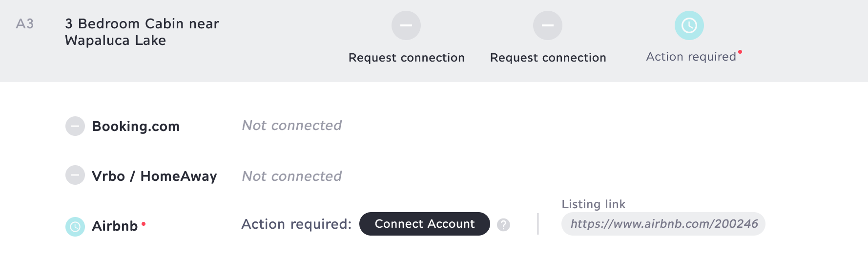The height and width of the screenshot is (261, 868).
Task: Click the second Request connection link
Action: click(x=548, y=58)
